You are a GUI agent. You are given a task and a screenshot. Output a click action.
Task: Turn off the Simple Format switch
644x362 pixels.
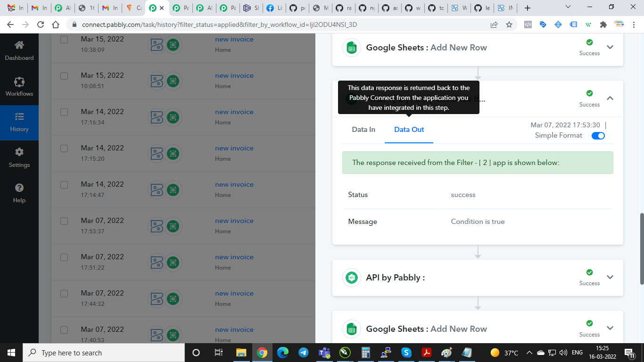coord(598,136)
